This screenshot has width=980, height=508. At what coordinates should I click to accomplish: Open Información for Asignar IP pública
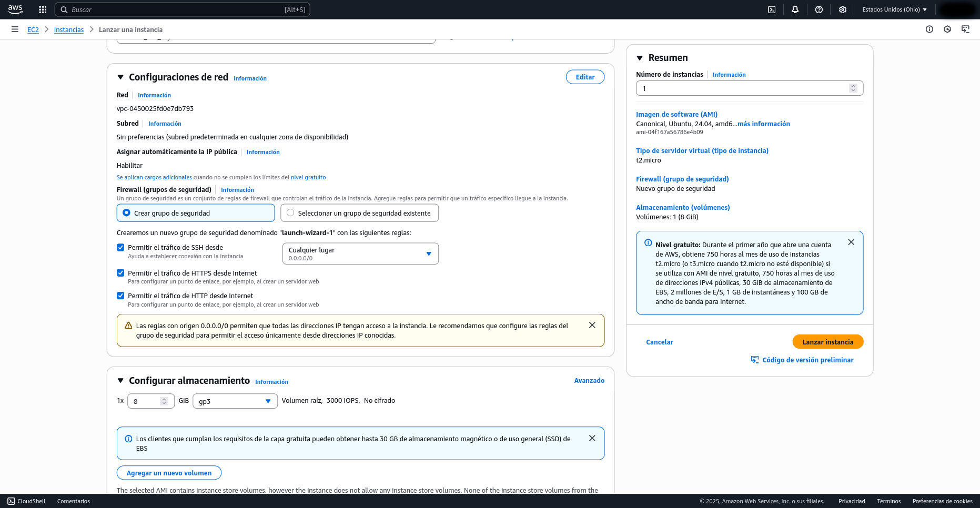tap(263, 152)
